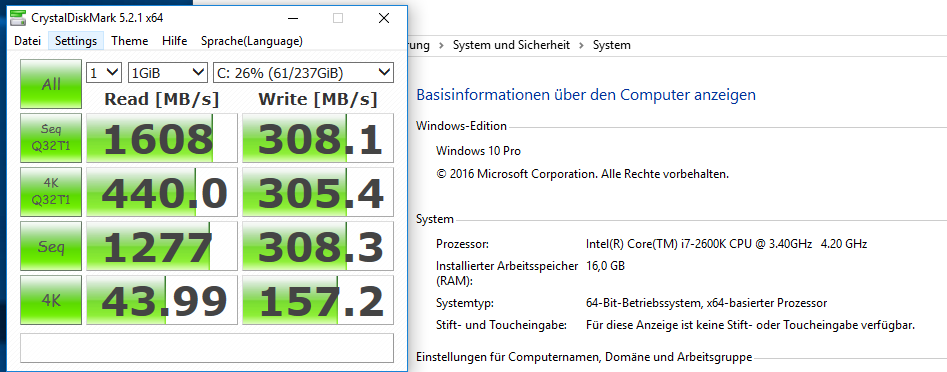Viewport: 947px width, 372px height.
Task: Click 'System und Sicherheit' in System window breadcrumb
Action: [x=512, y=45]
